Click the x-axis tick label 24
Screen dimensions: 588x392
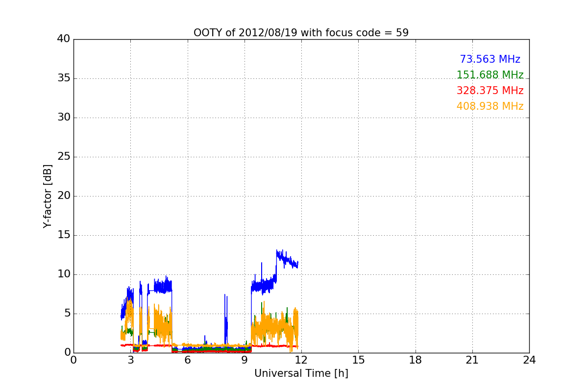coord(529,360)
